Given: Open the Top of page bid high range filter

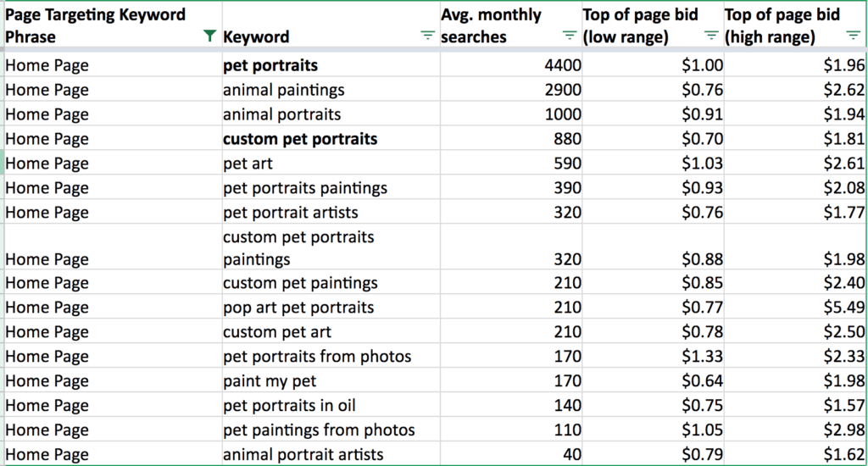Looking at the screenshot, I should coord(853,36).
